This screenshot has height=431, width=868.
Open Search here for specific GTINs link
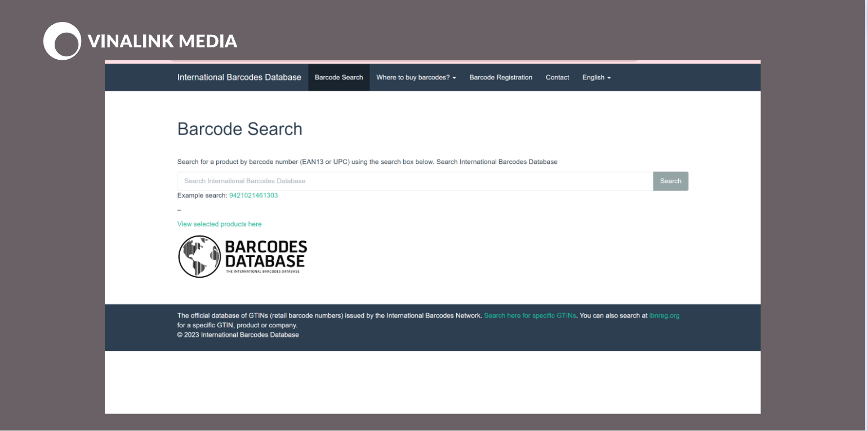coord(530,316)
